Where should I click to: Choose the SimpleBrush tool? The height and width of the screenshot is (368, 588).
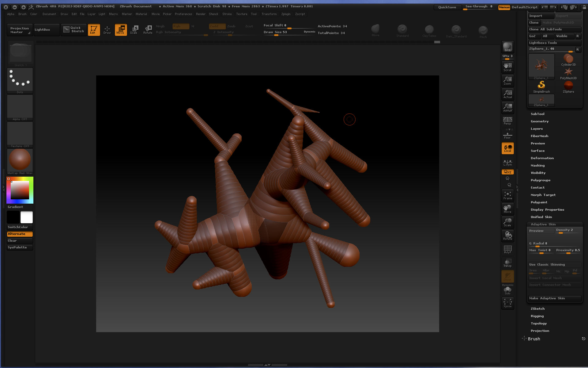[x=541, y=87]
